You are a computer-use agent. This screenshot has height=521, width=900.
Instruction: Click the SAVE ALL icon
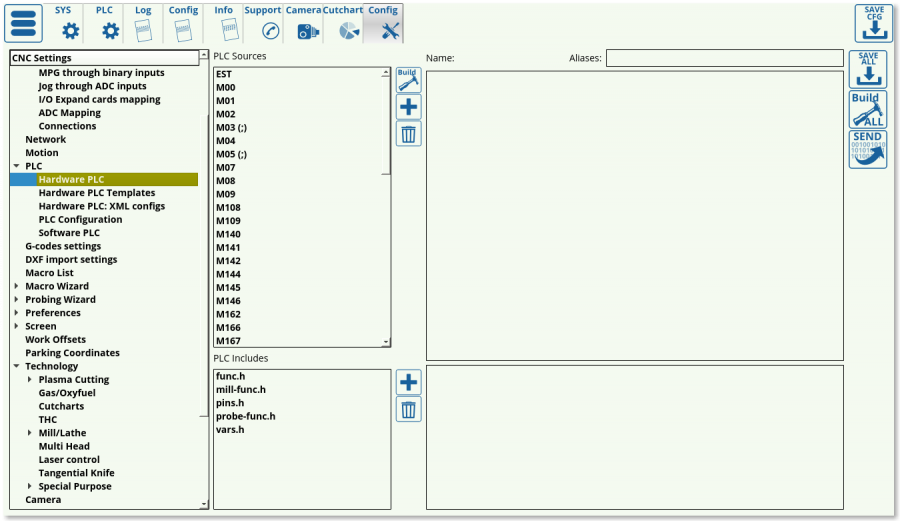[x=868, y=69]
